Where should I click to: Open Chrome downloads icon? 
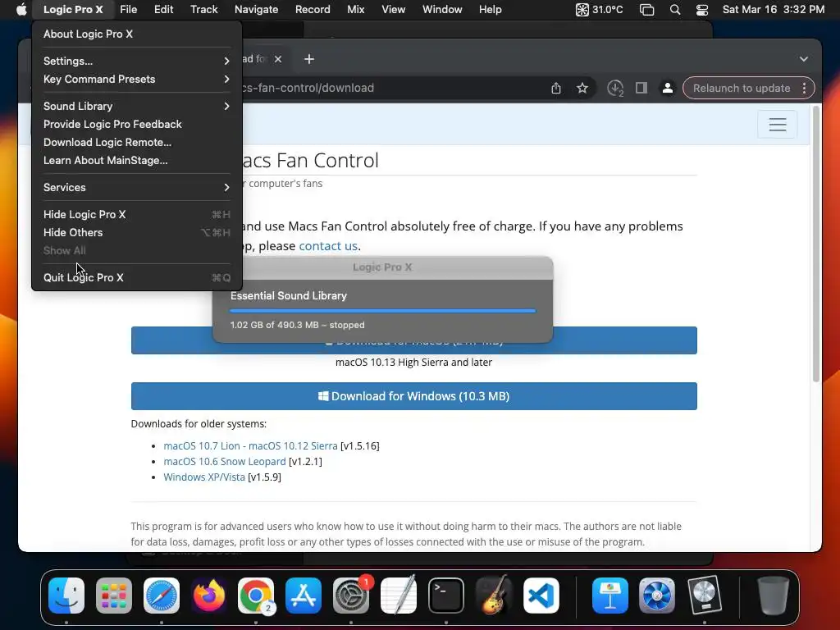point(615,88)
